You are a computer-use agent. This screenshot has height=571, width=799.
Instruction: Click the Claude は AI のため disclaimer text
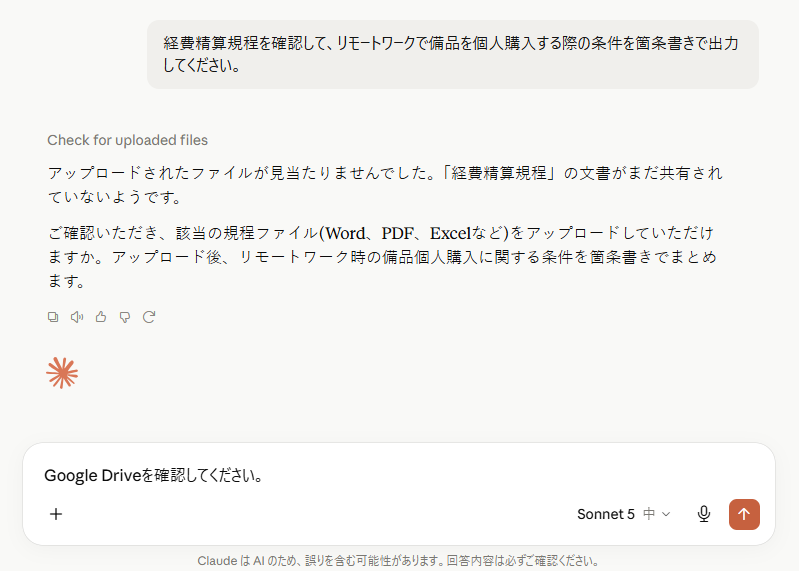coord(398,561)
